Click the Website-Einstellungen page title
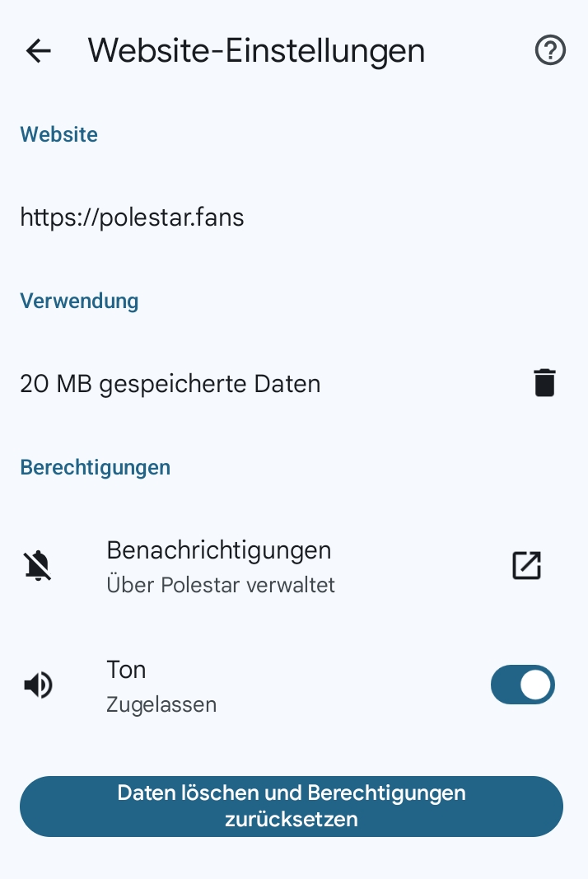The width and height of the screenshot is (588, 879). click(256, 51)
